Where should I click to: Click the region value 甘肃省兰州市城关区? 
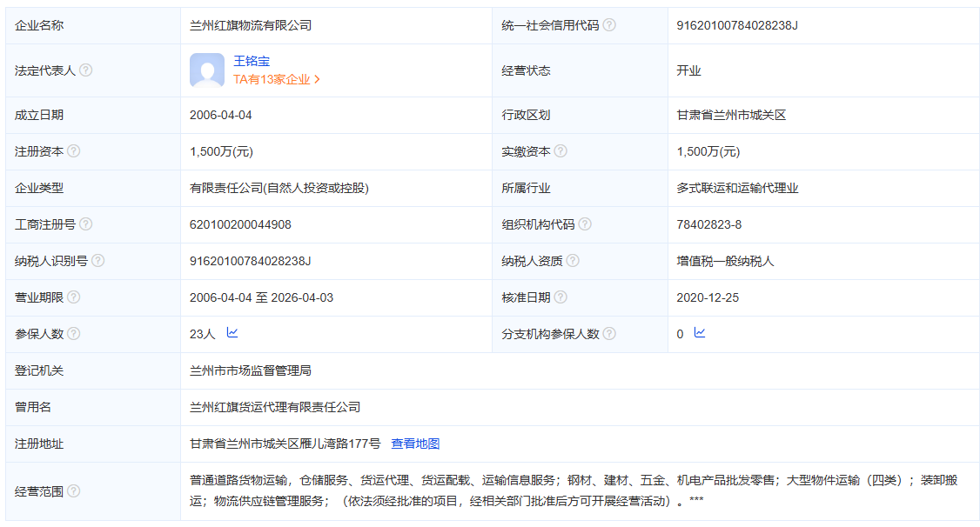click(731, 115)
